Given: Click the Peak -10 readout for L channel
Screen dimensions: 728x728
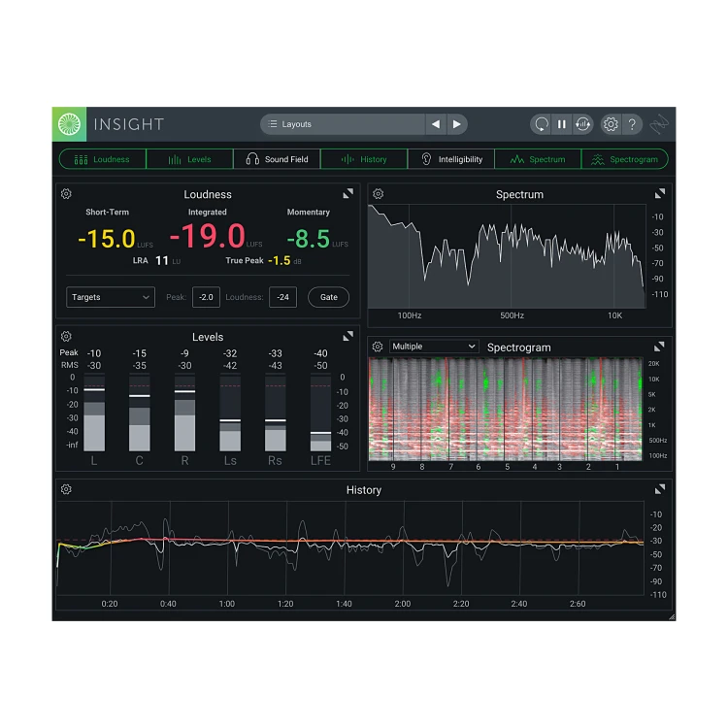Looking at the screenshot, I should (x=94, y=353).
